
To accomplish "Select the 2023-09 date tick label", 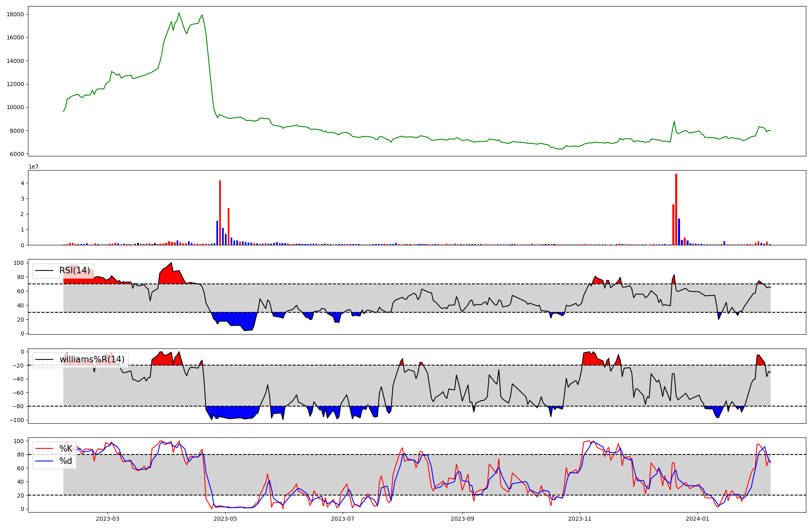I will tap(462, 519).
